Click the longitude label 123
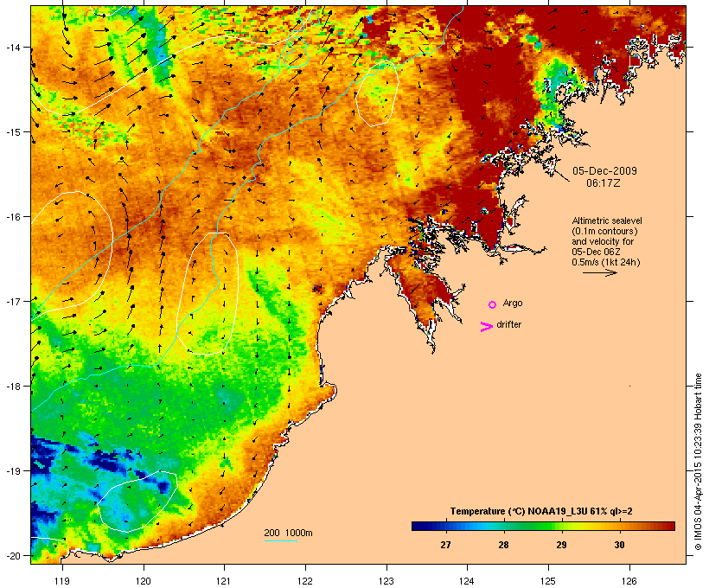 click(386, 581)
